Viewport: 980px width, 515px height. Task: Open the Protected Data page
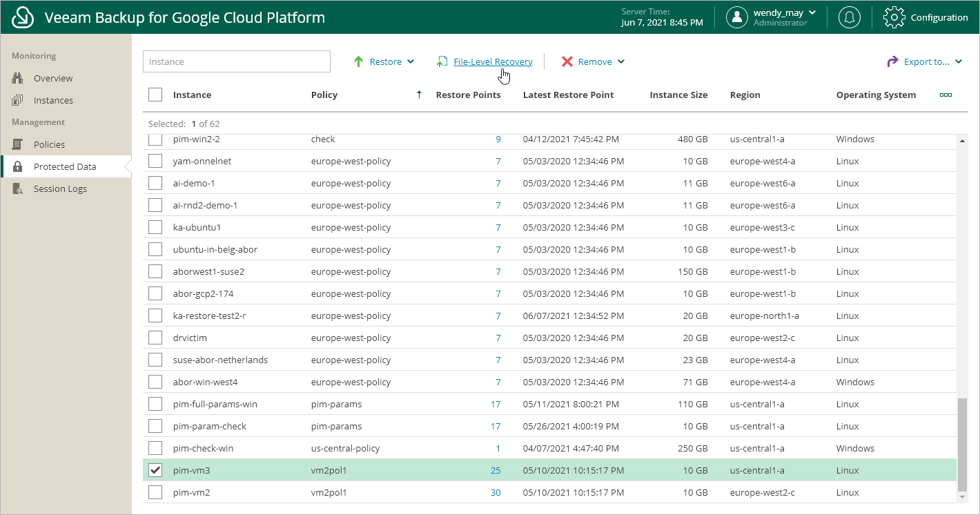click(65, 166)
